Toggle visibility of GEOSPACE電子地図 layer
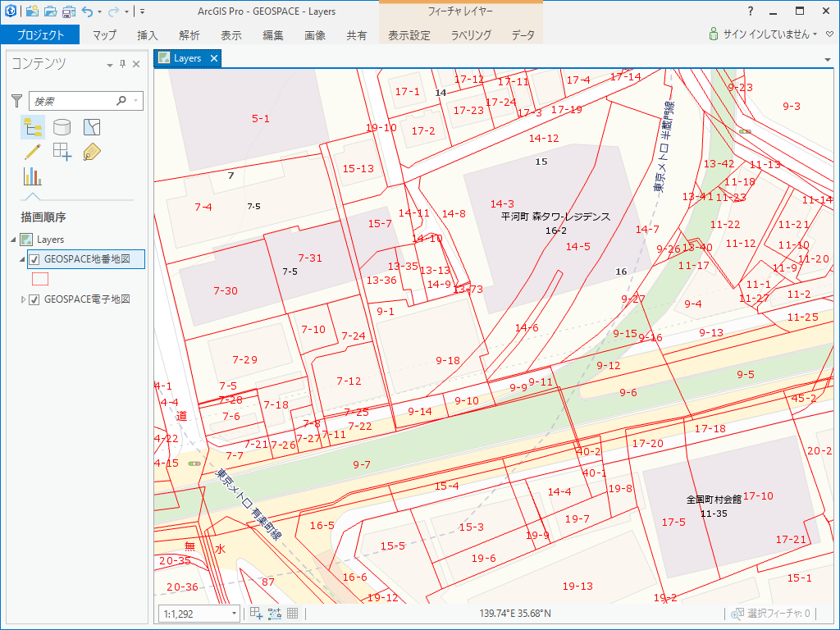This screenshot has height=630, width=840. [x=34, y=299]
